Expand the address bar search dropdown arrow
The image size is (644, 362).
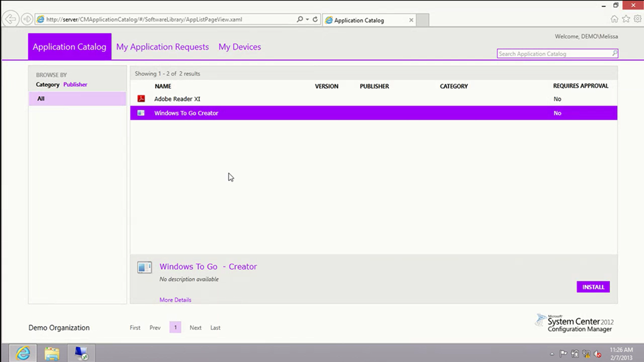pyautogui.click(x=307, y=19)
